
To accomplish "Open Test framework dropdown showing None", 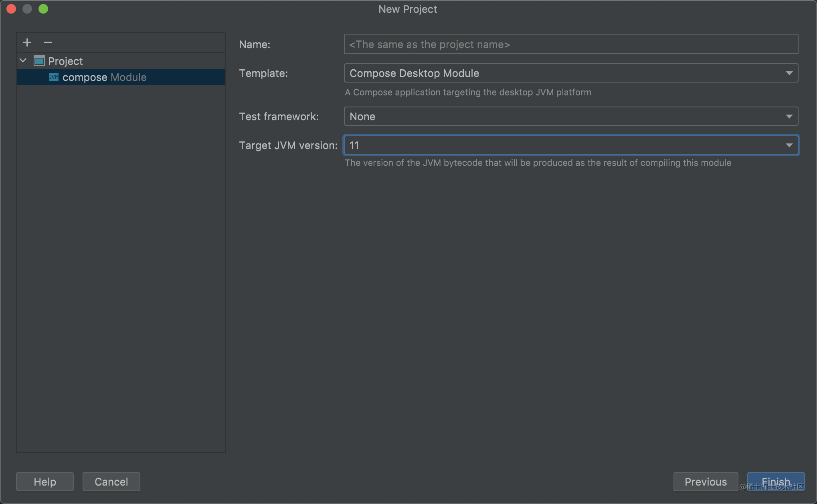I will point(561,116).
